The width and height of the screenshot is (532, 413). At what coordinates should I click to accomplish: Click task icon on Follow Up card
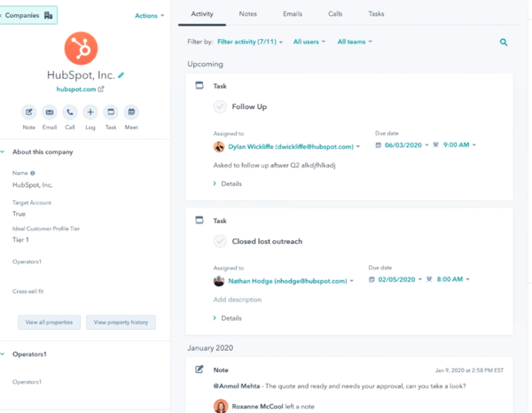(199, 85)
